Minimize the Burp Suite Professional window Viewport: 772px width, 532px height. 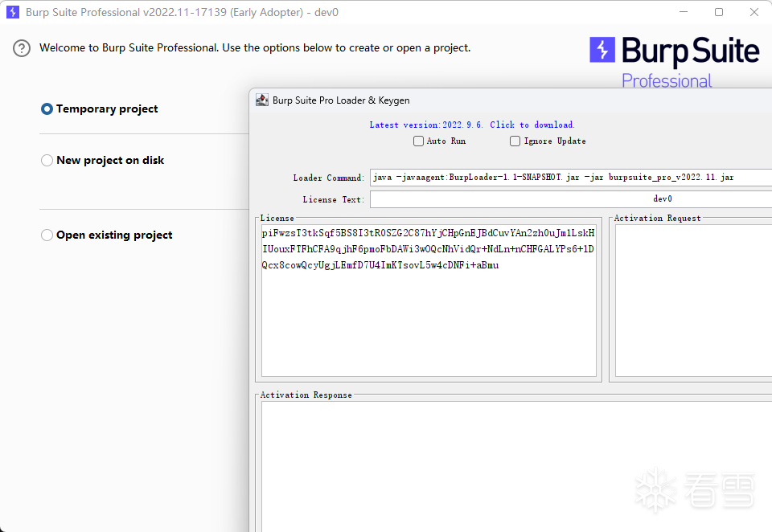point(684,12)
